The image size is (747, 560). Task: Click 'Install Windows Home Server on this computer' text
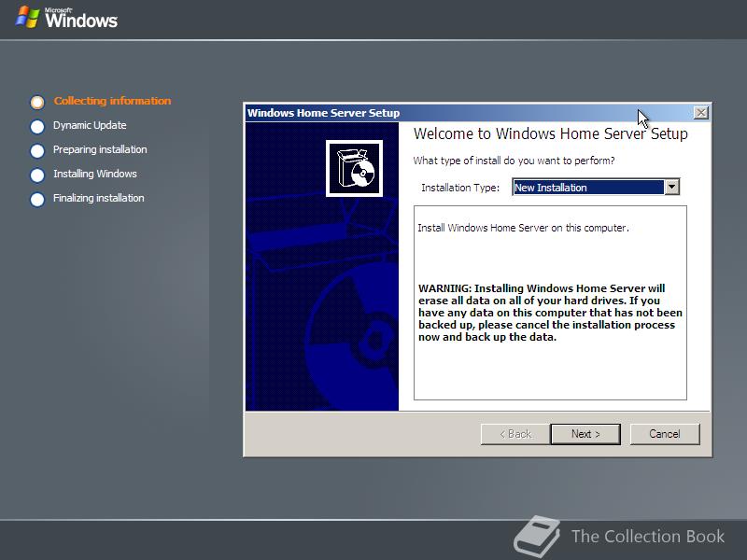523,228
